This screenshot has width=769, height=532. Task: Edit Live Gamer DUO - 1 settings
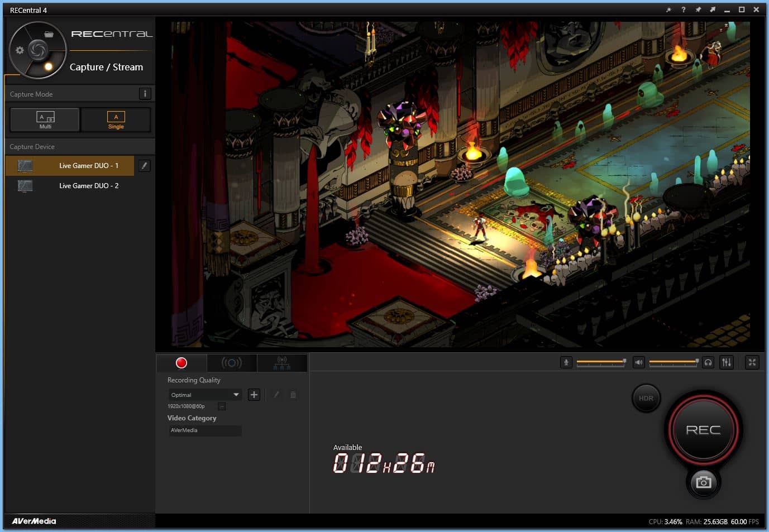(x=144, y=166)
